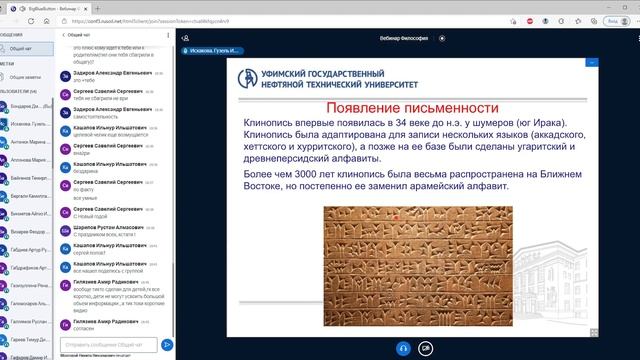Select user Гареев Тимур in the list
This screenshot has width=640, height=360.
26,340
